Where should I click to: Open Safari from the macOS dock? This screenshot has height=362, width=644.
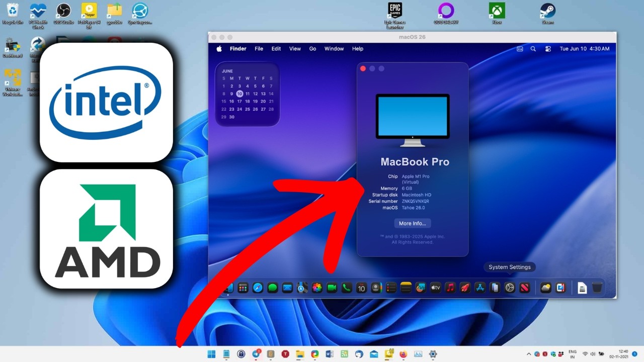258,288
